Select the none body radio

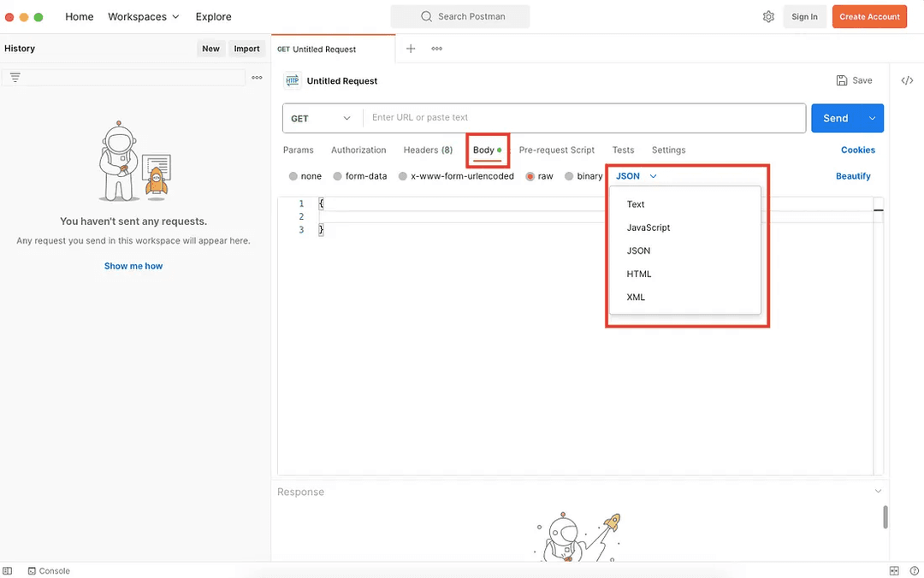click(x=293, y=176)
